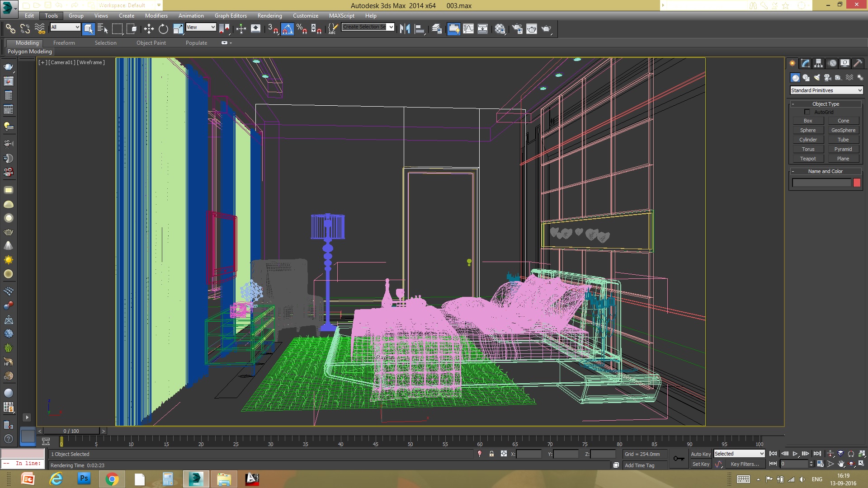868x488 pixels.
Task: Click the Mirror tool icon
Action: (405, 29)
